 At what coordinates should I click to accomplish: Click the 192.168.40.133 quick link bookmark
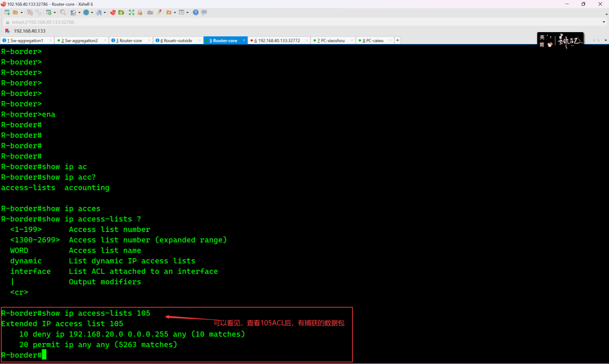29,31
